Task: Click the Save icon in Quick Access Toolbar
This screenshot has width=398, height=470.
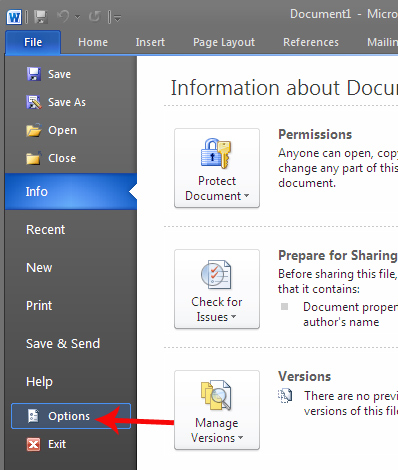Action: [41, 17]
